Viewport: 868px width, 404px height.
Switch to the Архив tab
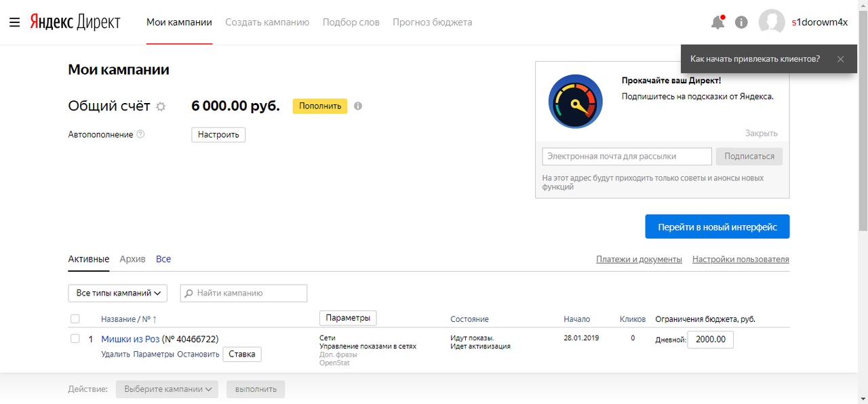(x=132, y=259)
